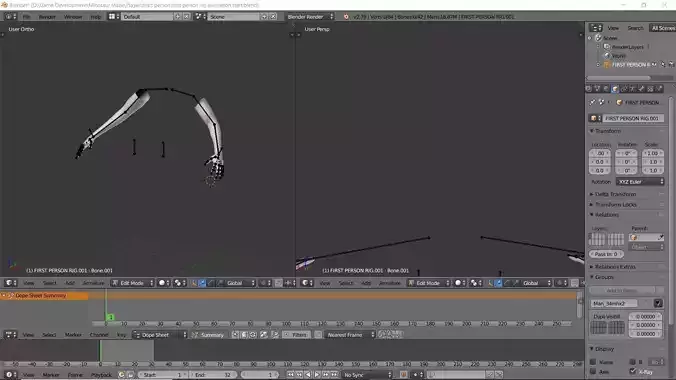Screen dimensions: 676x380
Task: Select the World item in the Outliner
Action: coord(618,56)
